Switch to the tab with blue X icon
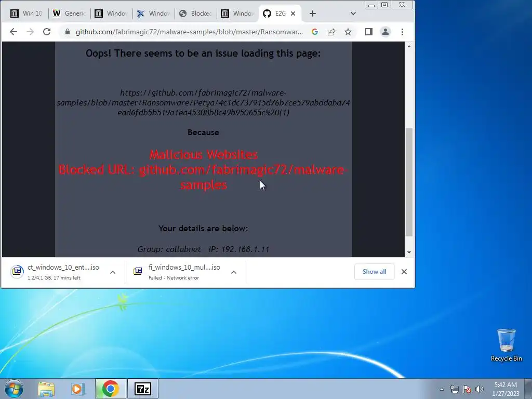The width and height of the screenshot is (532, 399). (153, 14)
